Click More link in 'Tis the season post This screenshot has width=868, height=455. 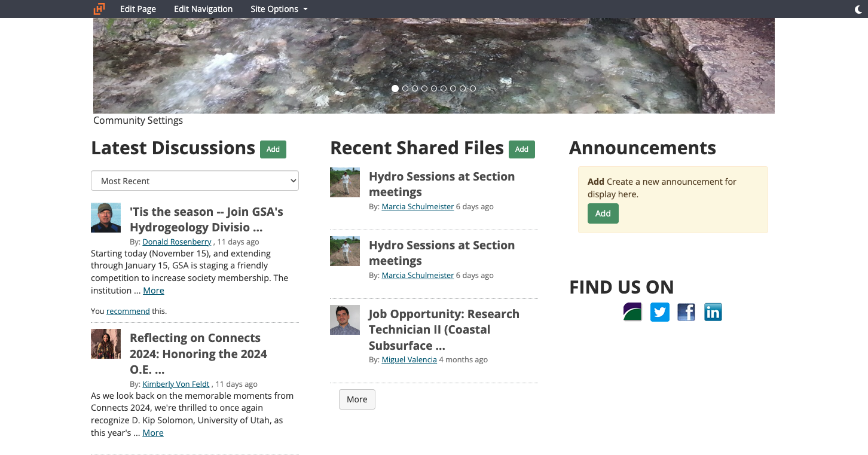(x=154, y=291)
